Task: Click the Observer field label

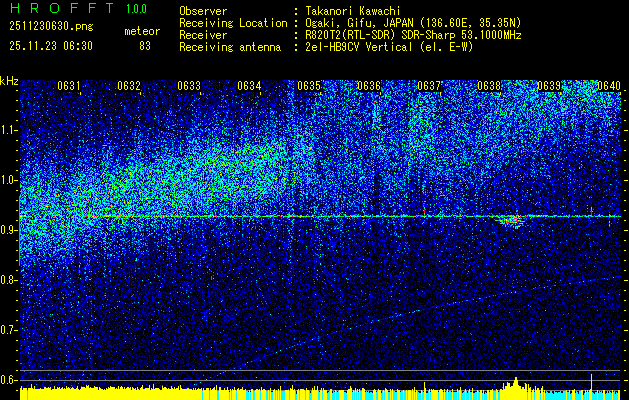Action: (203, 12)
